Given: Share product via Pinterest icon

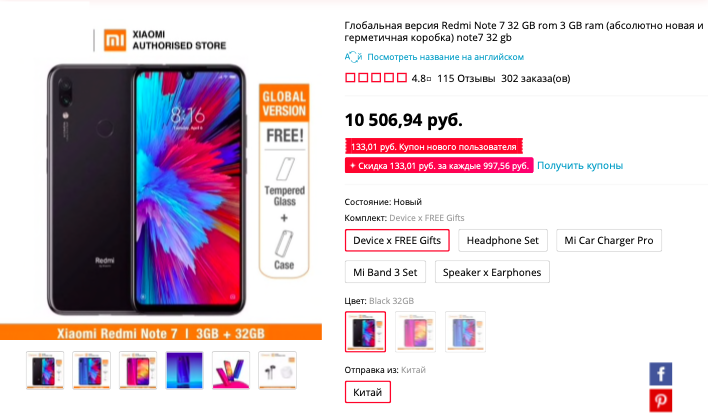Looking at the screenshot, I should pyautogui.click(x=661, y=400).
